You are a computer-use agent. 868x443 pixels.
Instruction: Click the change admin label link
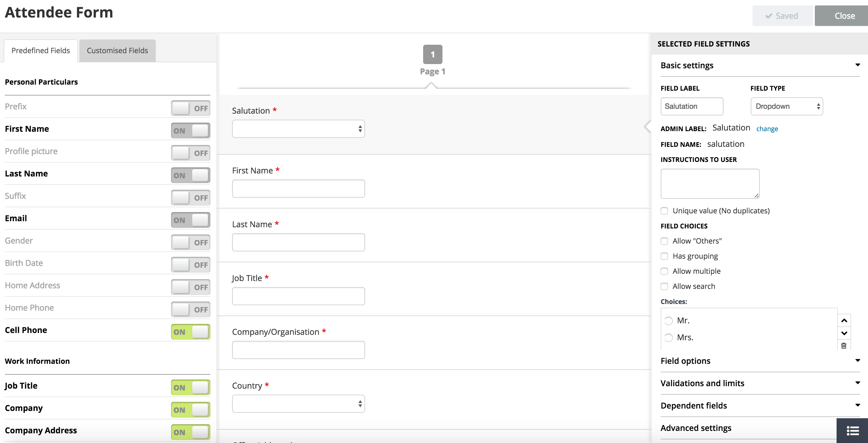[x=767, y=129]
